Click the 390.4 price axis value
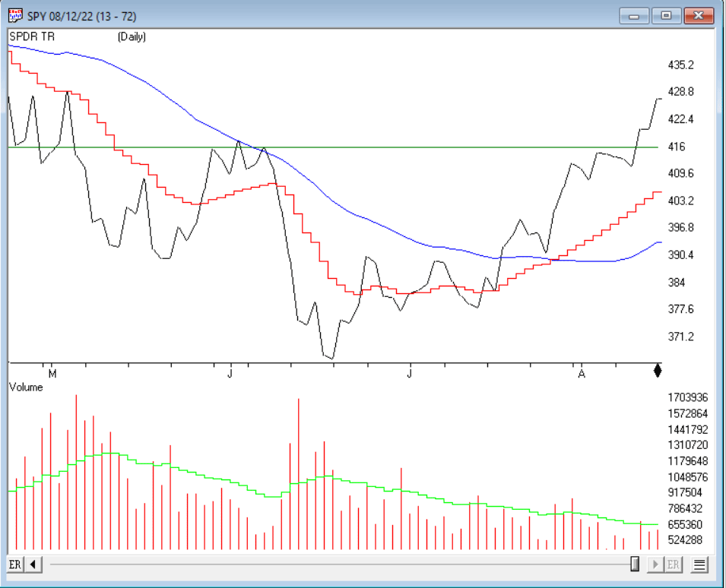The height and width of the screenshot is (588, 726). [x=680, y=255]
